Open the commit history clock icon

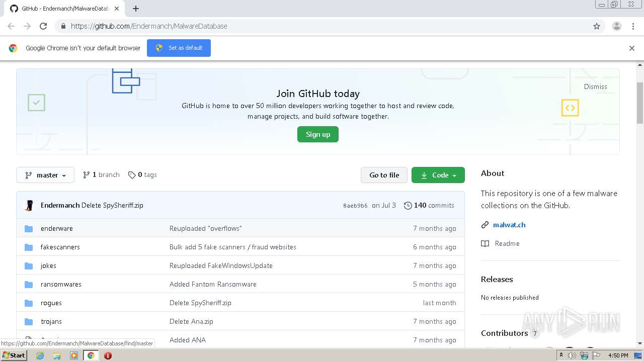click(x=408, y=205)
